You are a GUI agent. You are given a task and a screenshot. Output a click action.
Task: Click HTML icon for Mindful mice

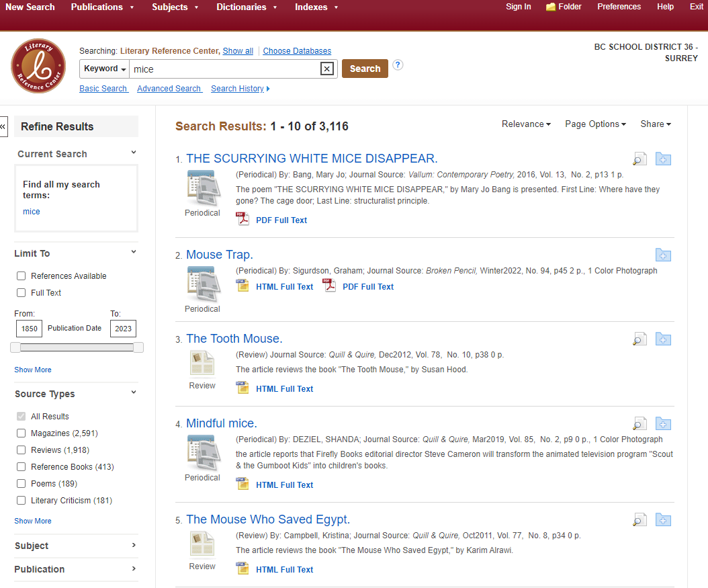[x=242, y=484]
